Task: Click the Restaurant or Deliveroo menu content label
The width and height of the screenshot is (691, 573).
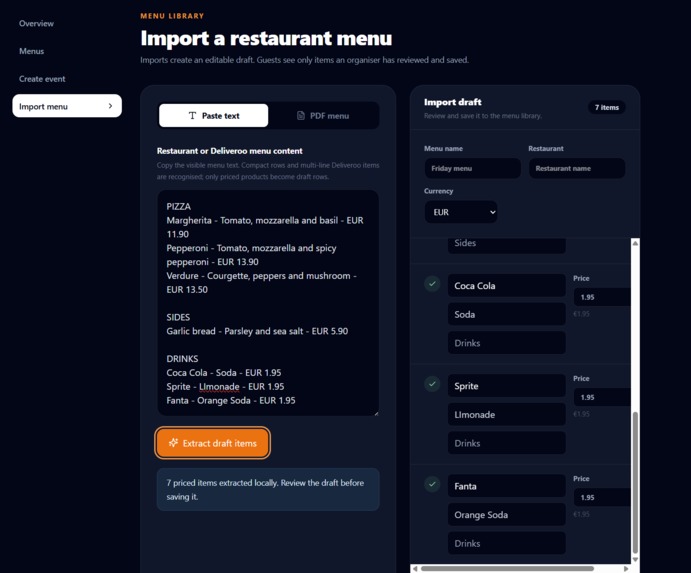Action: click(x=230, y=151)
